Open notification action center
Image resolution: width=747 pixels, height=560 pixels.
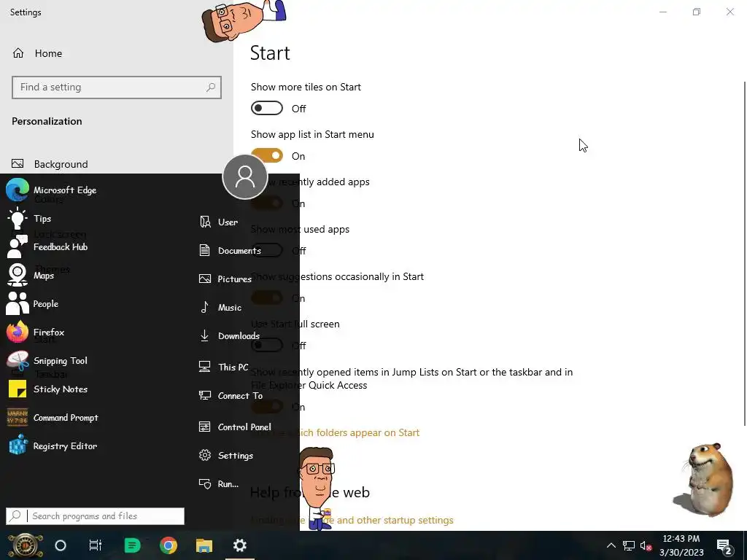click(724, 546)
